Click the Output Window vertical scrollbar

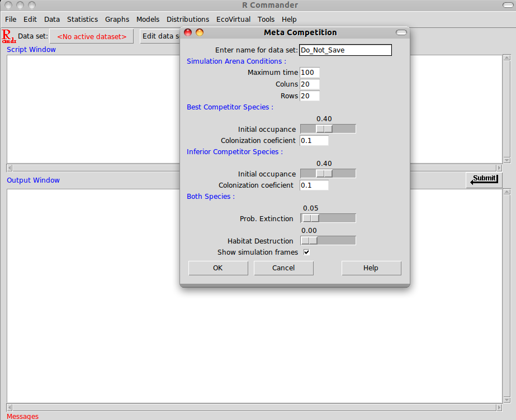(506, 296)
